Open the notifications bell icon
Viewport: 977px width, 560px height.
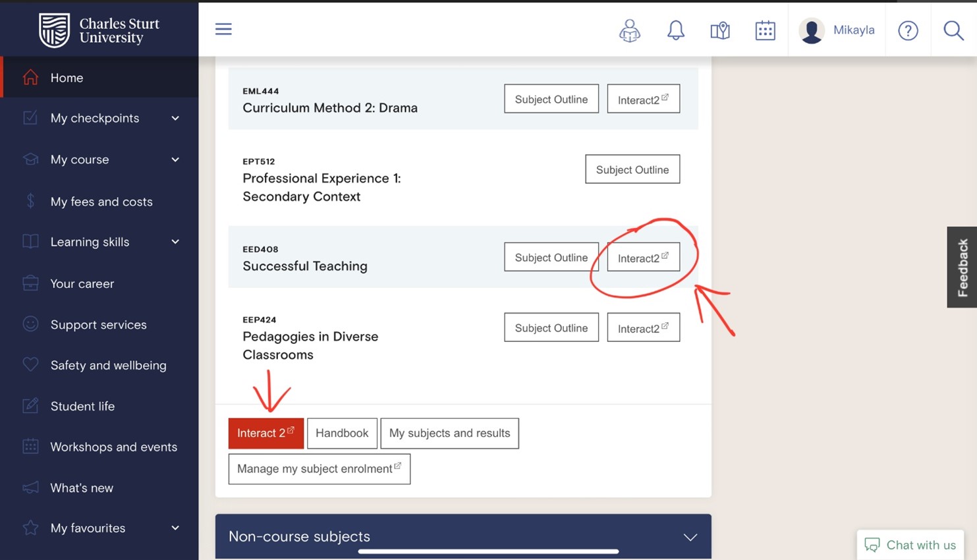[675, 30]
